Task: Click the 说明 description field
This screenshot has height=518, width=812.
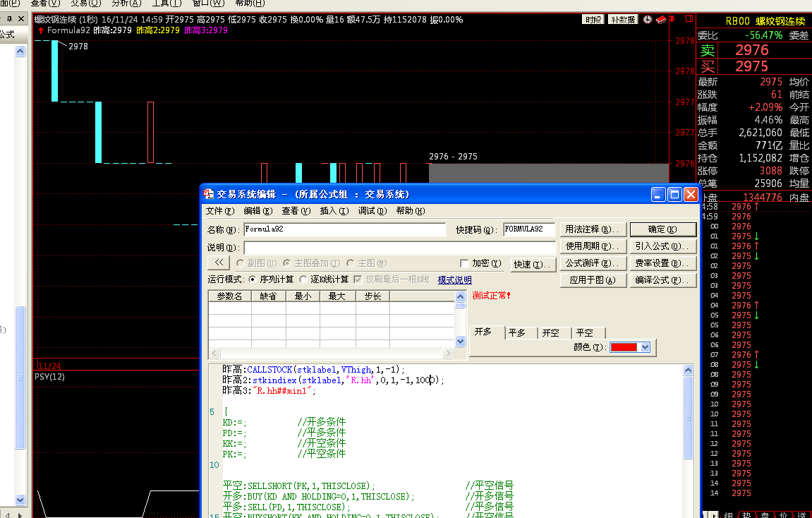Action: (399, 248)
